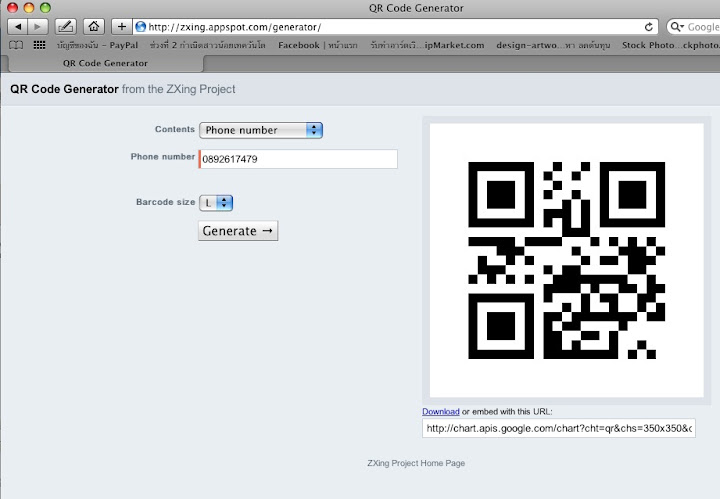This screenshot has width=720, height=499.
Task: Click the pencil edit toolbar icon
Action: pos(66,27)
